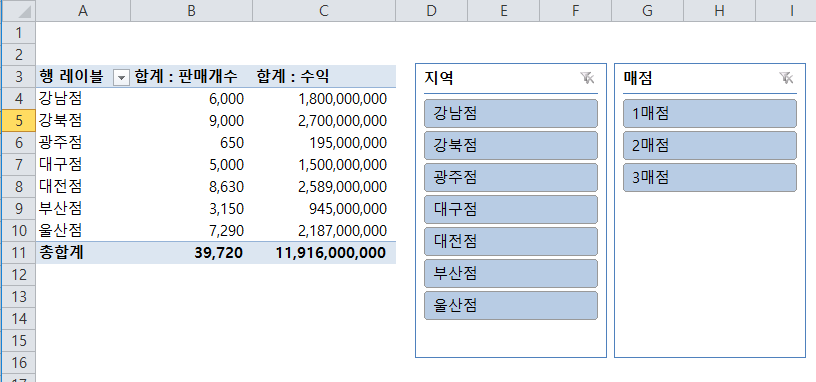The width and height of the screenshot is (816, 382).
Task: Click cell with value 1,800,000,000
Action: pyautogui.click(x=324, y=99)
